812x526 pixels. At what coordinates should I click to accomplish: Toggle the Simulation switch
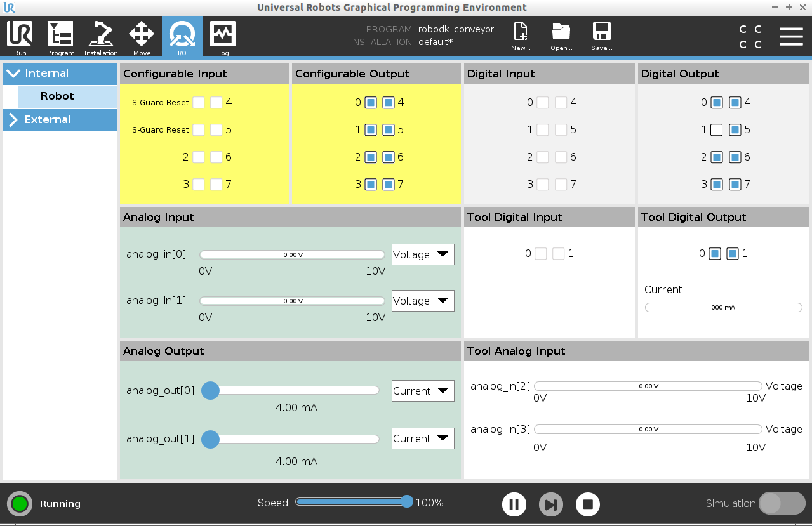point(782,503)
